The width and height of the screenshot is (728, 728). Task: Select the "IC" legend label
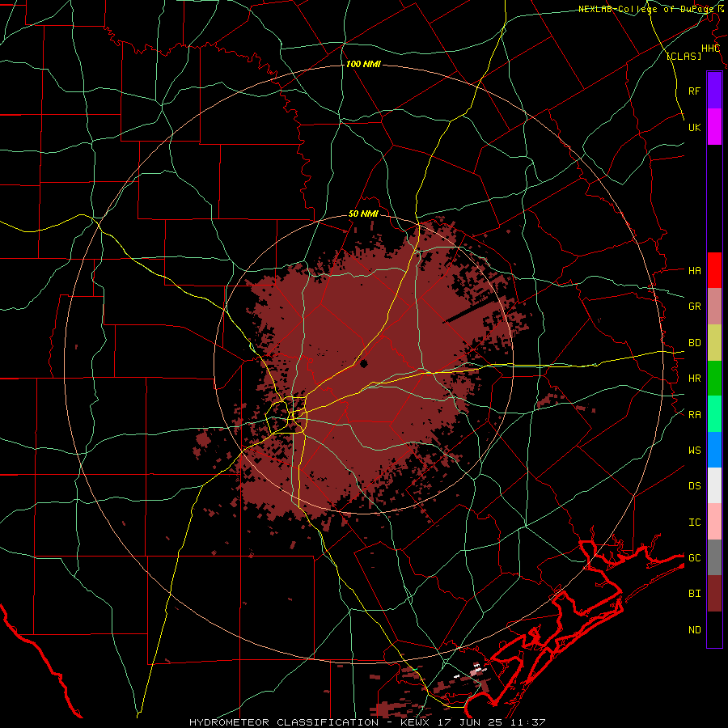(694, 523)
